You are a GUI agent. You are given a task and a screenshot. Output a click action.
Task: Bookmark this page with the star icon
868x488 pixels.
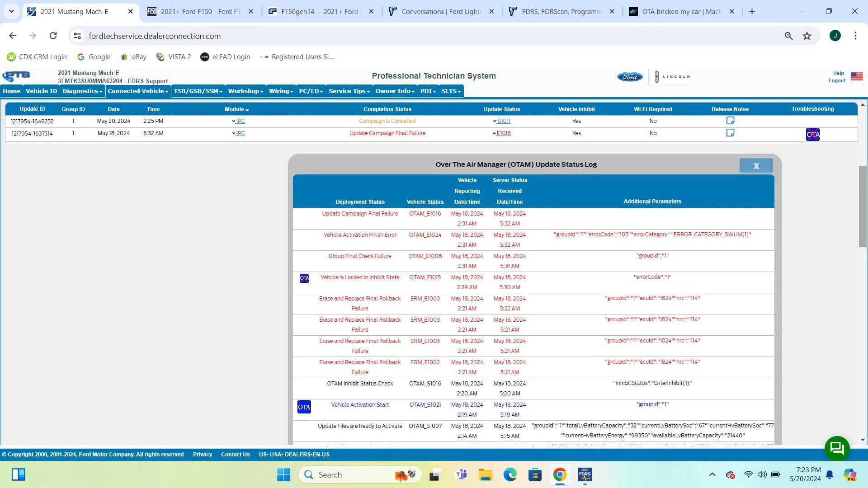pos(807,36)
